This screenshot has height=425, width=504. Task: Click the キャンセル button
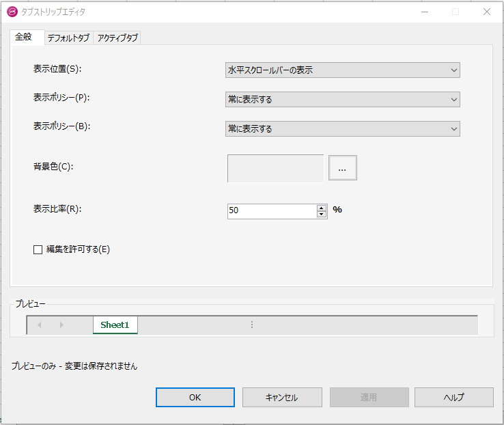281,398
